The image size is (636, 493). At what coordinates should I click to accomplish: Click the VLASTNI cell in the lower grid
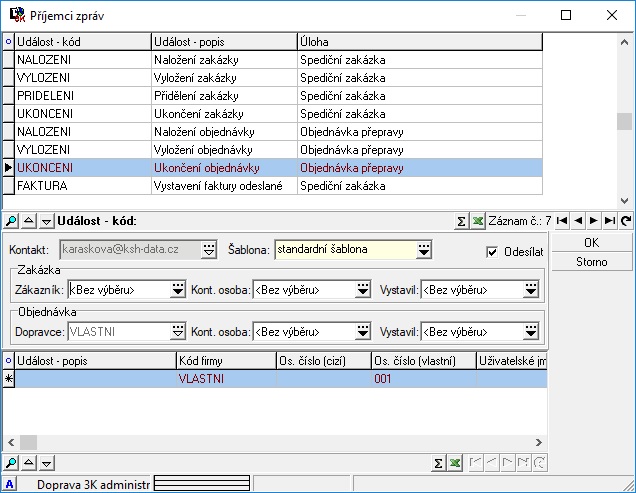pos(226,379)
